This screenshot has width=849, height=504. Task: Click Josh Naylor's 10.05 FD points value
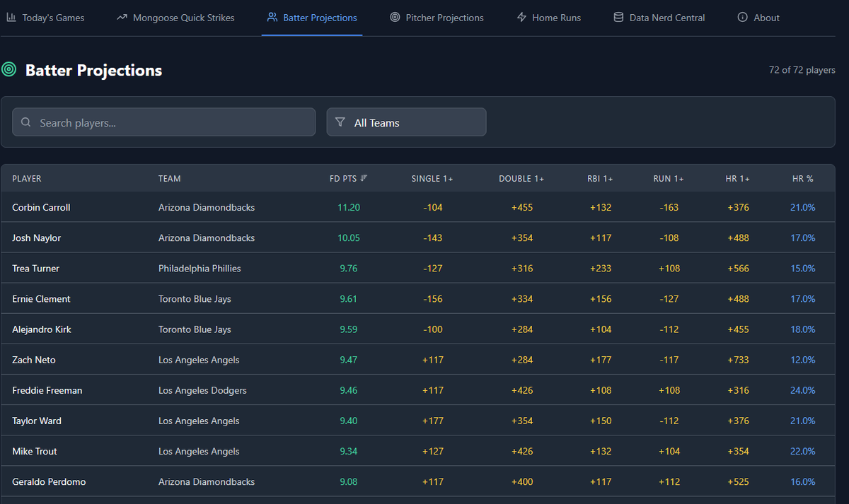coord(349,238)
